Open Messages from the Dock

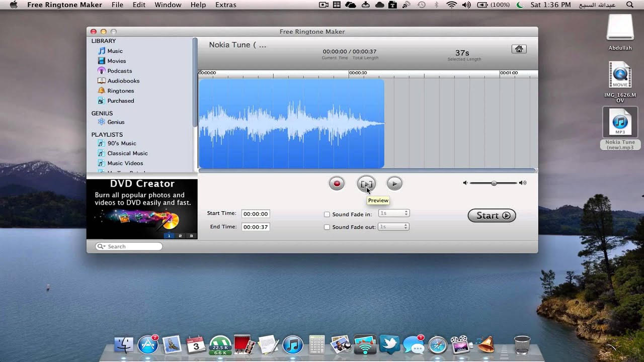coord(414,345)
